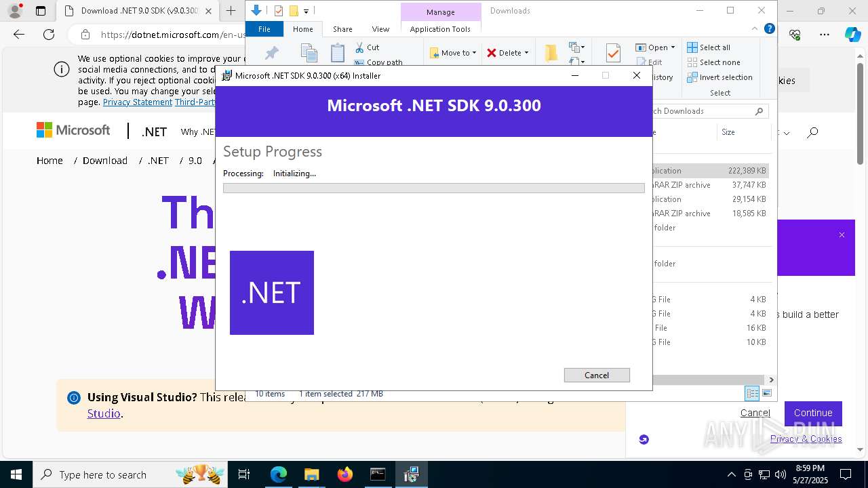The image size is (868, 488).
Task: Refresh the Edge page
Action: (49, 35)
